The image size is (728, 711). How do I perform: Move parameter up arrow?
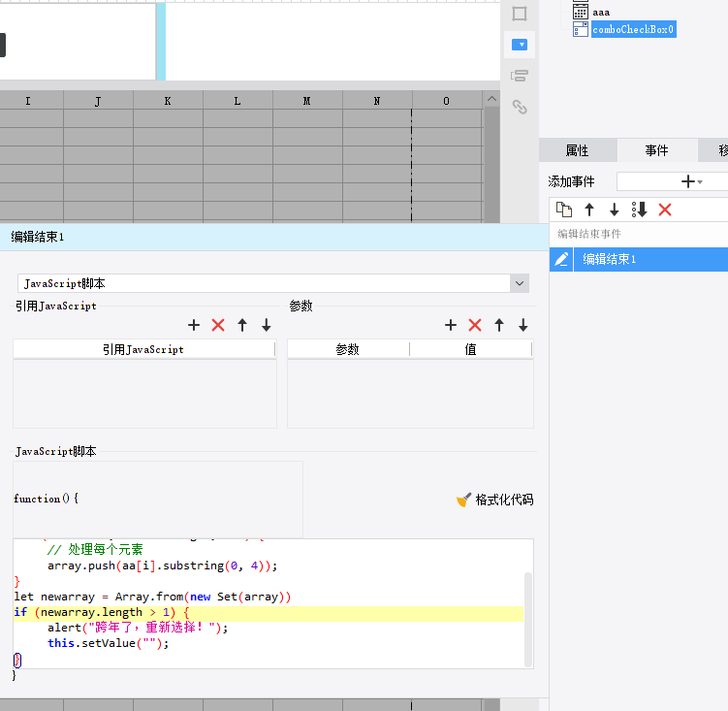coord(499,325)
